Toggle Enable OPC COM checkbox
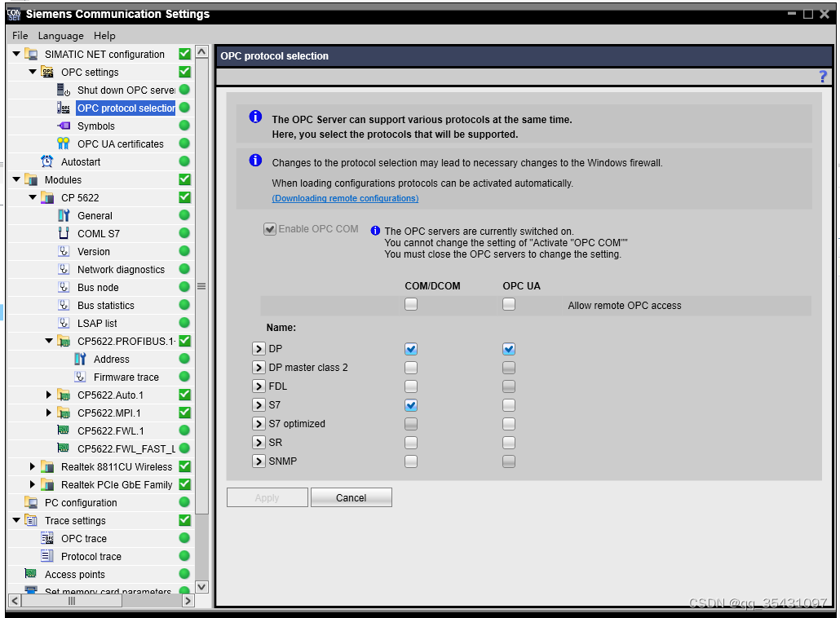 click(x=269, y=229)
